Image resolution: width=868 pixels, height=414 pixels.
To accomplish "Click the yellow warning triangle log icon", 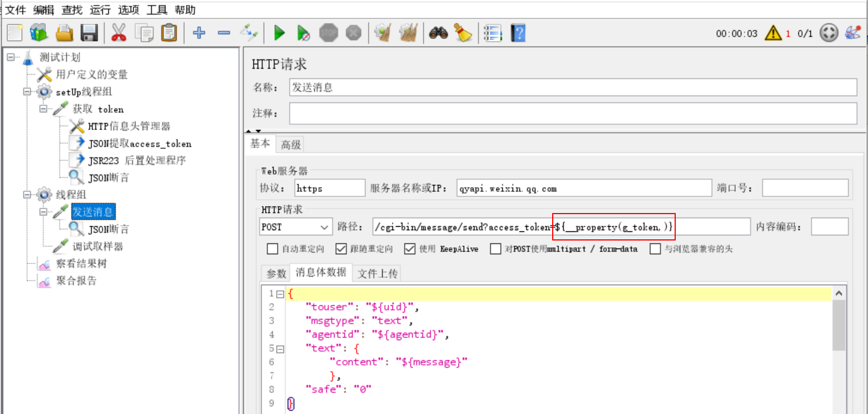I will point(773,33).
